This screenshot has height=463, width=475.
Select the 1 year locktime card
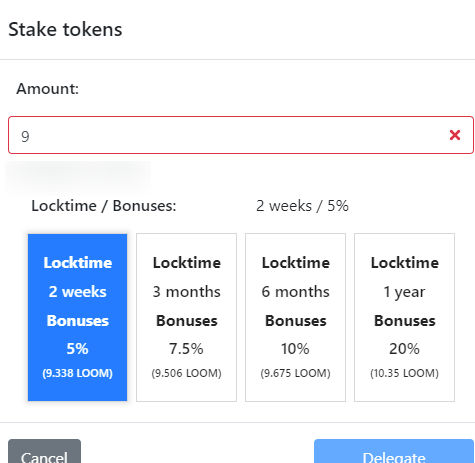tap(404, 317)
